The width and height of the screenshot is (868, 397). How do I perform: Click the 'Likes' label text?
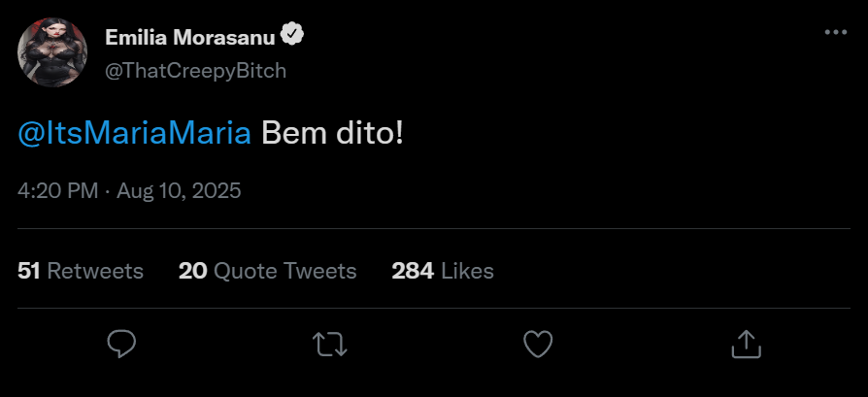pyautogui.click(x=467, y=271)
